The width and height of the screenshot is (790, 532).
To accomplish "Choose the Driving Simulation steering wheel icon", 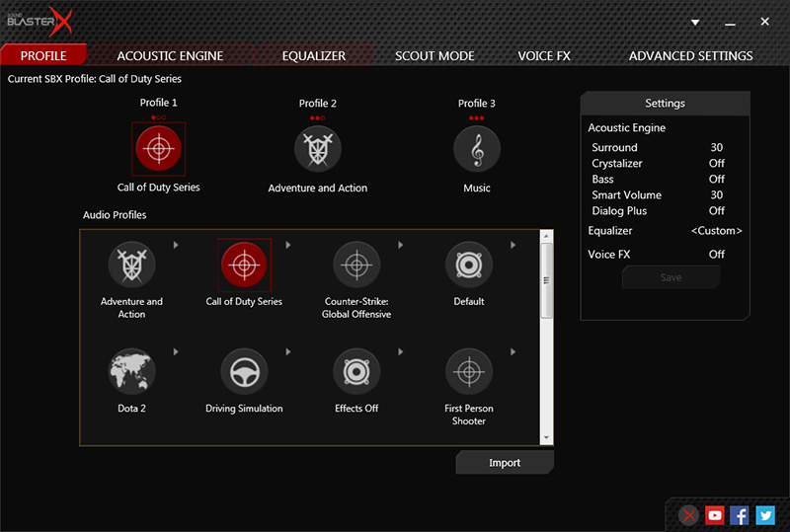I will (x=244, y=371).
